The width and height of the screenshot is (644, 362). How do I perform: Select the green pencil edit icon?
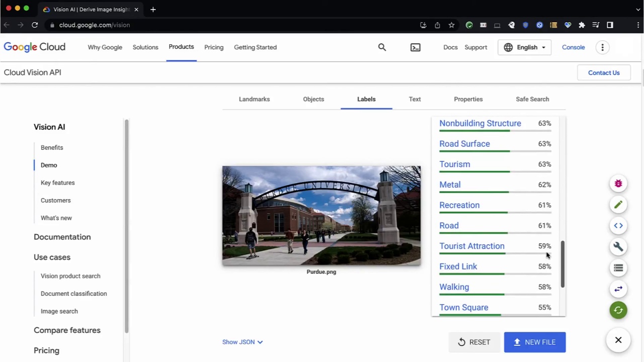pyautogui.click(x=618, y=205)
